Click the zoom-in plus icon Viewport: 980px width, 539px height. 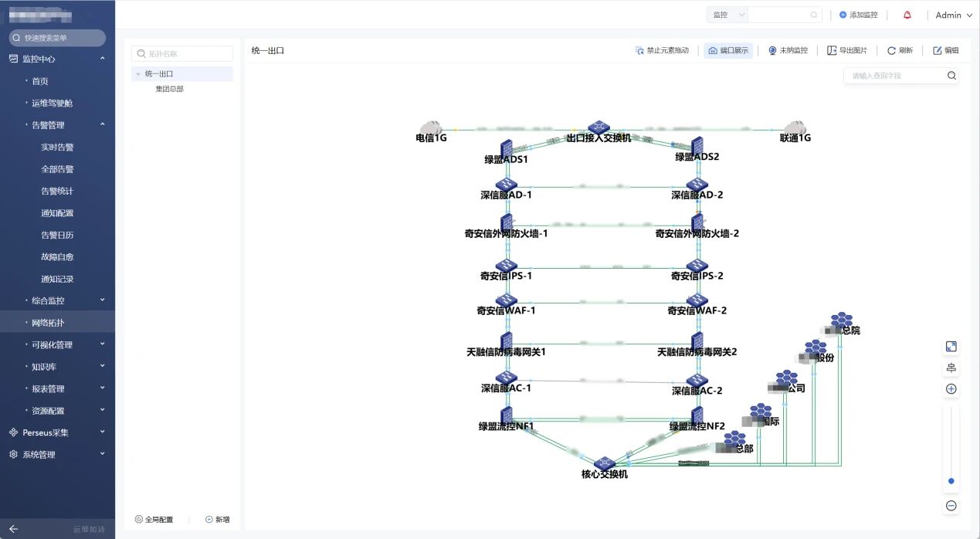click(x=951, y=389)
